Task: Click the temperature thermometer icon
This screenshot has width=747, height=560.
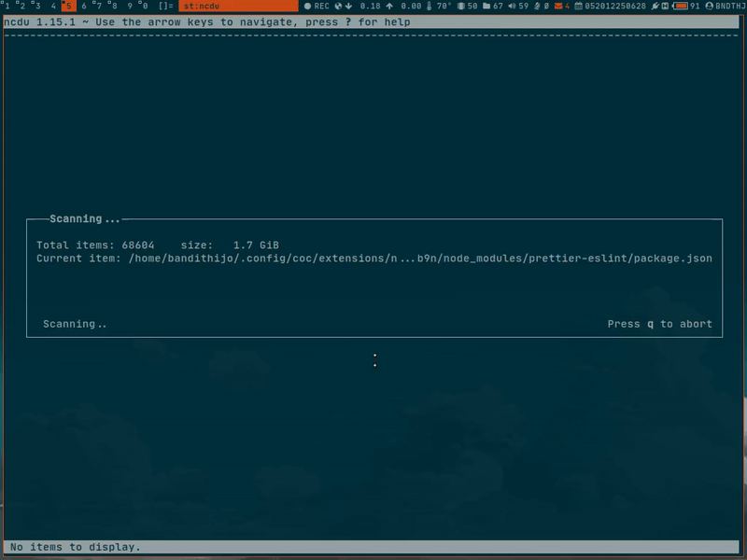Action: (430, 7)
